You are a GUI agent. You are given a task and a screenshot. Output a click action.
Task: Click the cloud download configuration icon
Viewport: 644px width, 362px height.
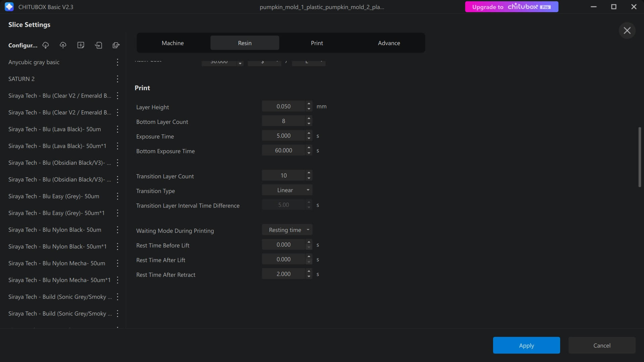[46, 45]
